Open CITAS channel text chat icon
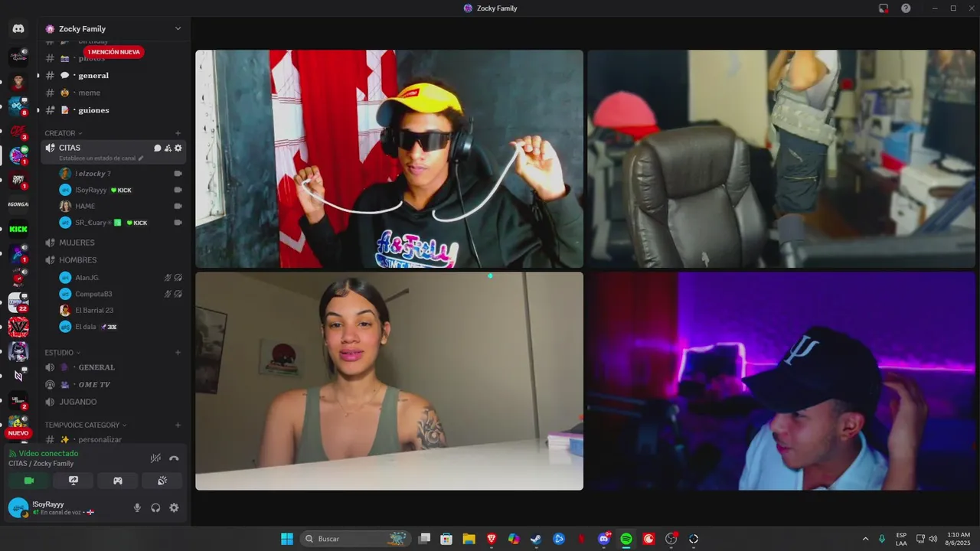The height and width of the screenshot is (551, 980). (x=158, y=148)
